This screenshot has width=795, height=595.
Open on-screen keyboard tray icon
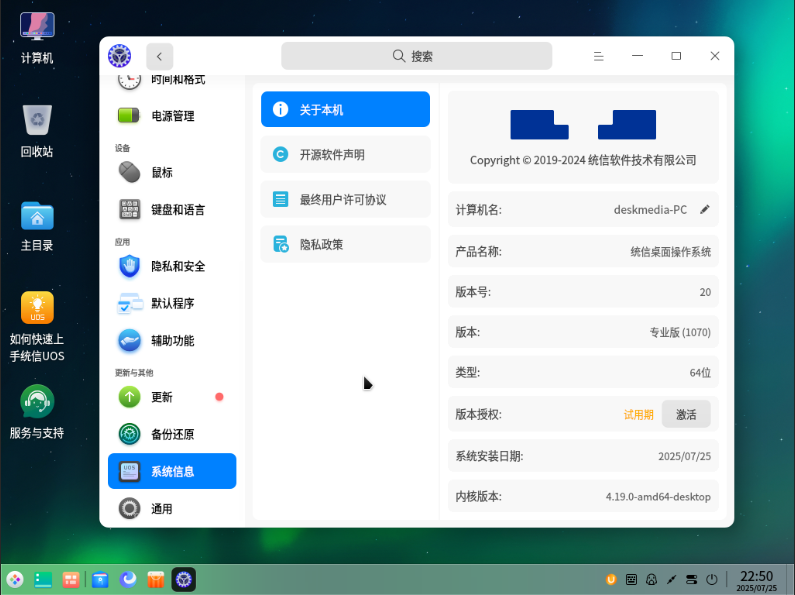click(x=631, y=579)
